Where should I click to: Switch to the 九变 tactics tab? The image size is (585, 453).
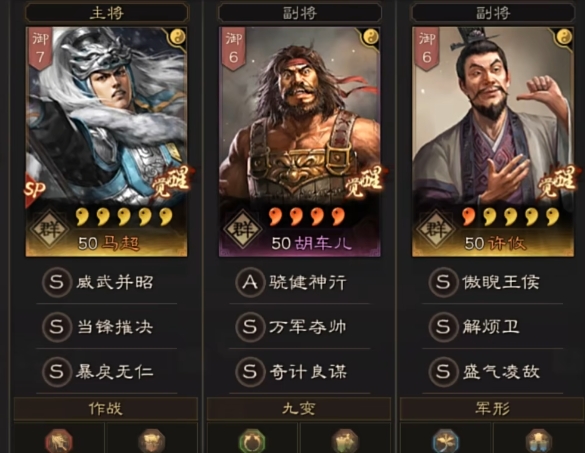(299, 409)
